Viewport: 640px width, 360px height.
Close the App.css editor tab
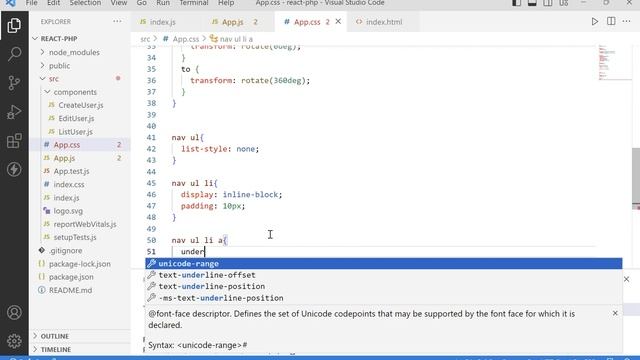pos(338,22)
